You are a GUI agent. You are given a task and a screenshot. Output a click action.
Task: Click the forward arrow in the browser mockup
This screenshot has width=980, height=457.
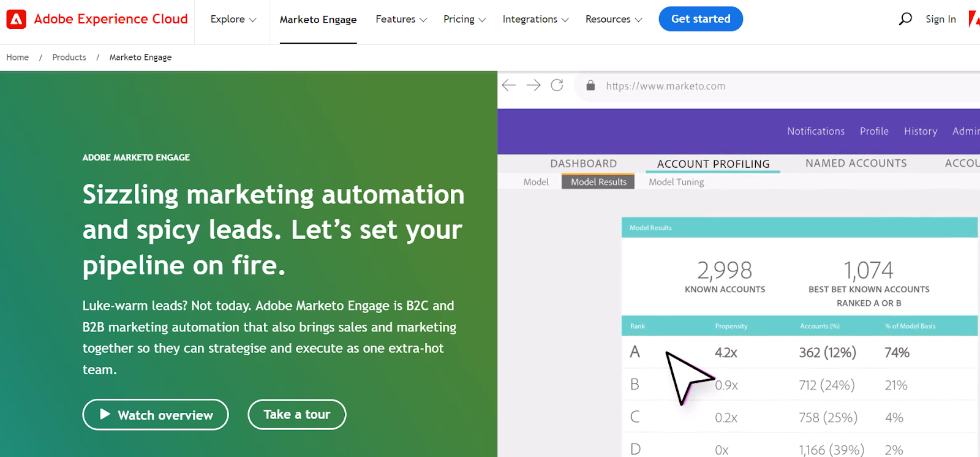tap(533, 86)
